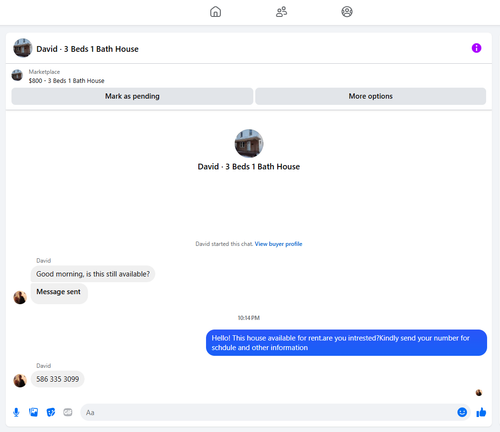The image size is (500, 432).
Task: Open the emoji picker smiley icon
Action: (x=462, y=412)
